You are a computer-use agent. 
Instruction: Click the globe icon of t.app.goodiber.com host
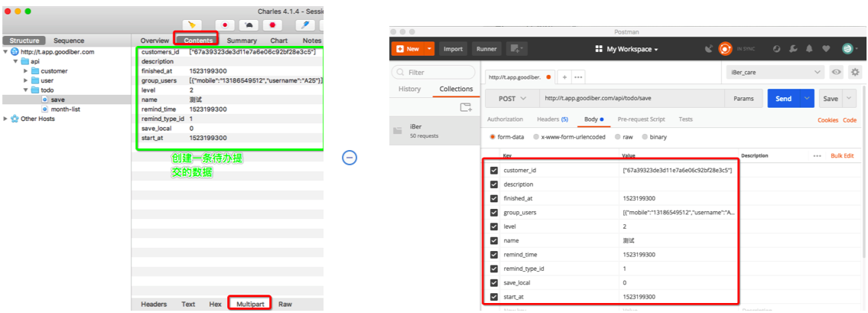tap(15, 52)
